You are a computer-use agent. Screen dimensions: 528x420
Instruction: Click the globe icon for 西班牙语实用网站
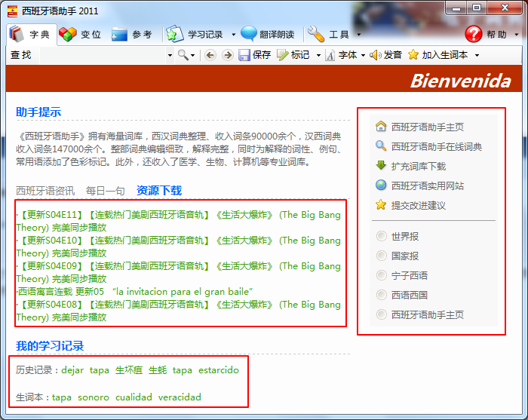click(x=381, y=185)
